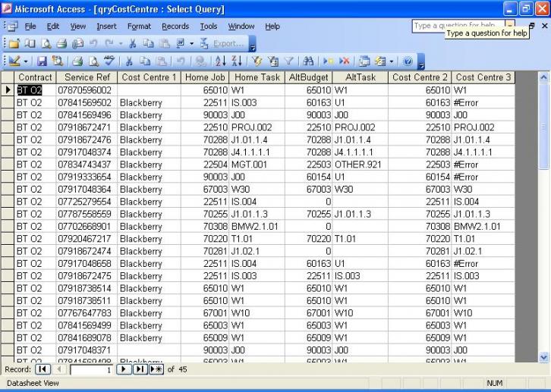The image size is (551, 392).
Task: Open Find with the binoculars icon
Action: click(308, 61)
